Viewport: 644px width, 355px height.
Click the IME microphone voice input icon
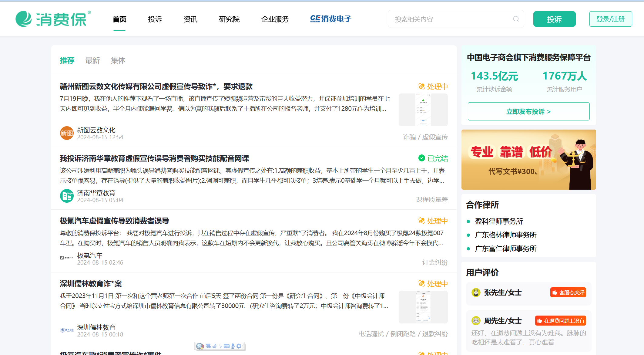pos(233,346)
